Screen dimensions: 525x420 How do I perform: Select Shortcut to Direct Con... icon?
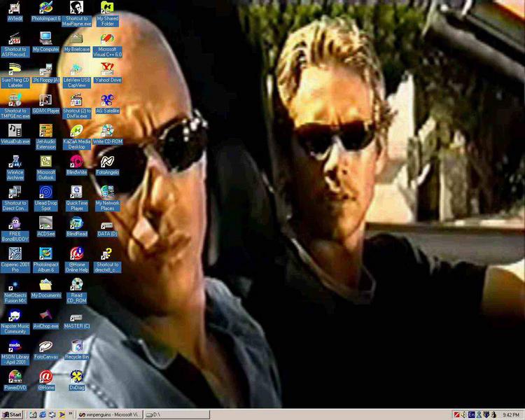[15, 199]
